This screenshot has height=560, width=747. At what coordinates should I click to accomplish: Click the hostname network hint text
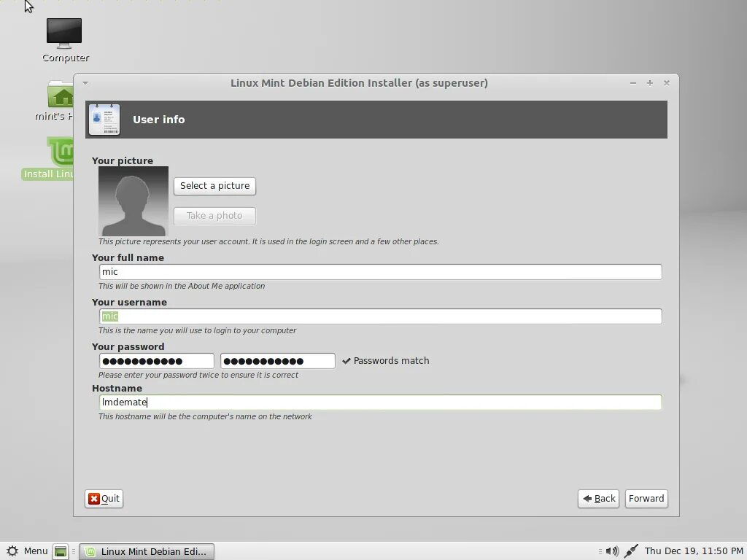[x=205, y=416]
